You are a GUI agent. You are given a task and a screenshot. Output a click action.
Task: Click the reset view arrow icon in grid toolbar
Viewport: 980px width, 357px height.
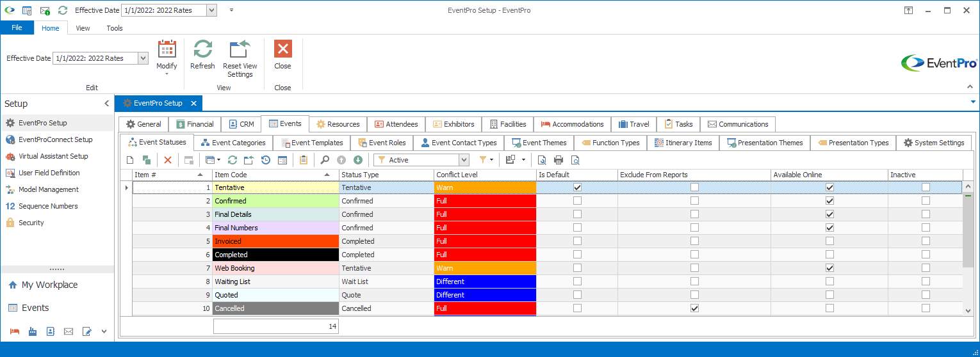pos(249,160)
